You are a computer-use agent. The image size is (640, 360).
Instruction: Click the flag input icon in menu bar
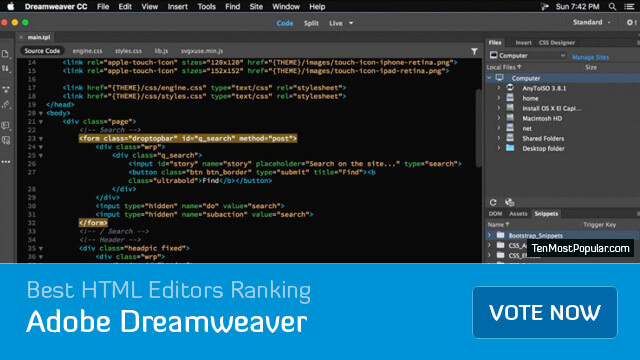pos(545,7)
